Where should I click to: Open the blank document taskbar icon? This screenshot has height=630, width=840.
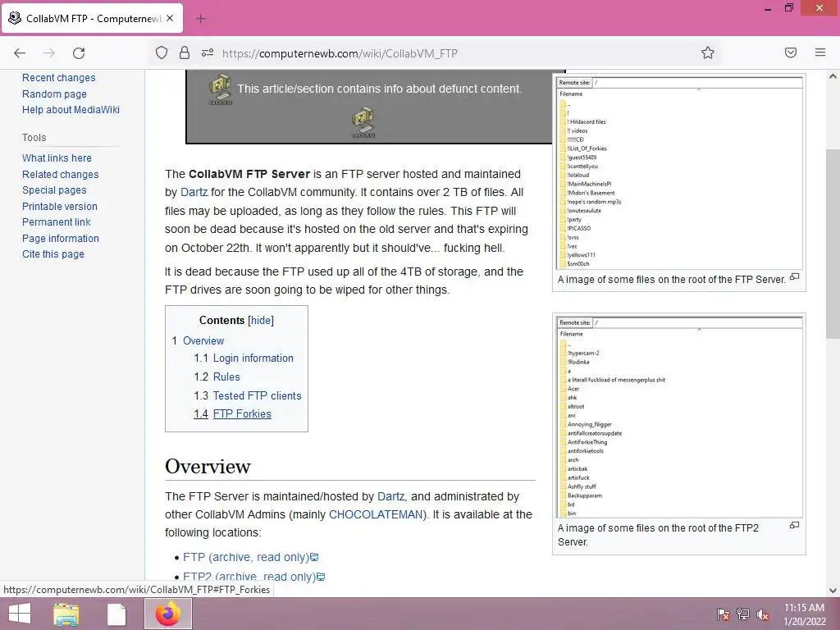[116, 614]
